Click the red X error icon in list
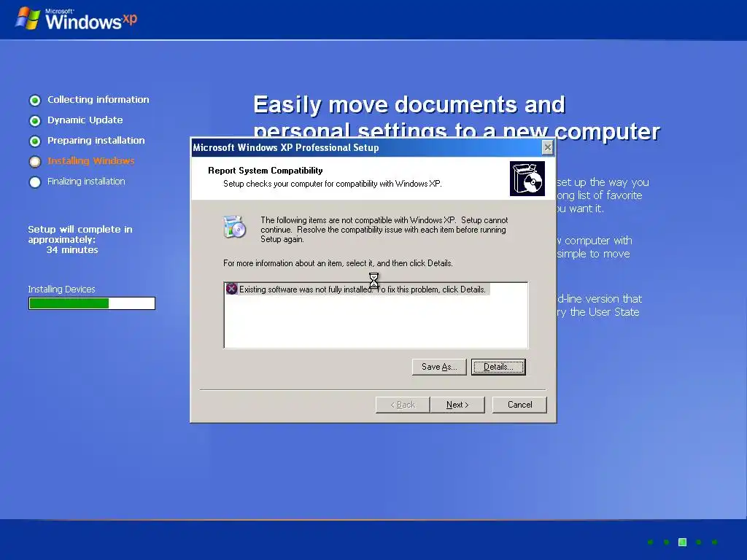Image resolution: width=747 pixels, height=560 pixels. 231,289
